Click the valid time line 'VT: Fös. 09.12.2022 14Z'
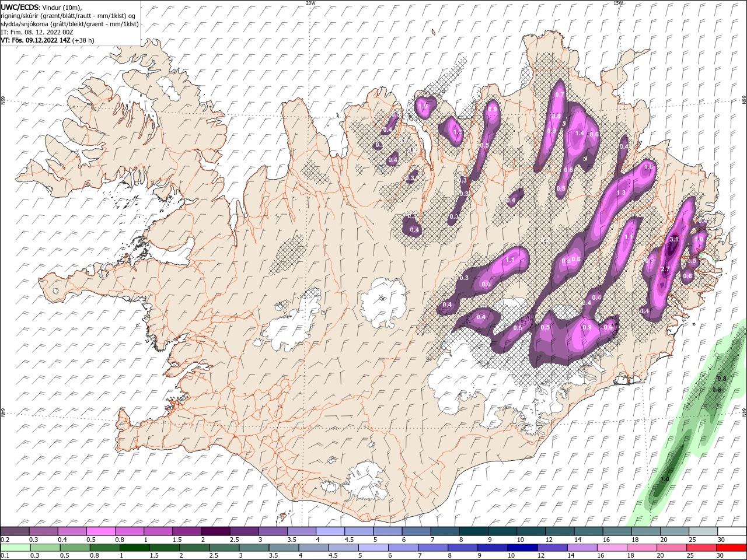Viewport: 747px width, 560px height. pyautogui.click(x=36, y=40)
